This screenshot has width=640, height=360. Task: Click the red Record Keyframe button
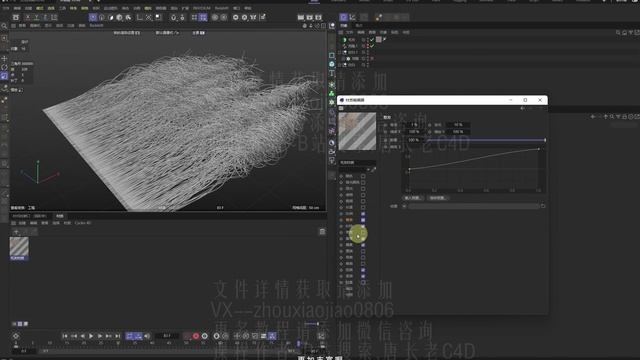click(x=196, y=336)
